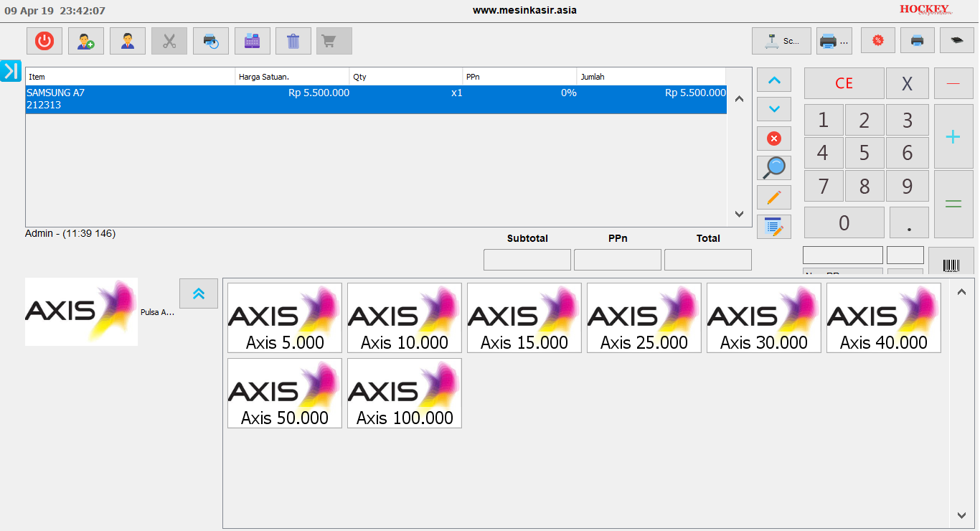The image size is (980, 531).
Task: Tap keypad digit 7
Action: [824, 186]
